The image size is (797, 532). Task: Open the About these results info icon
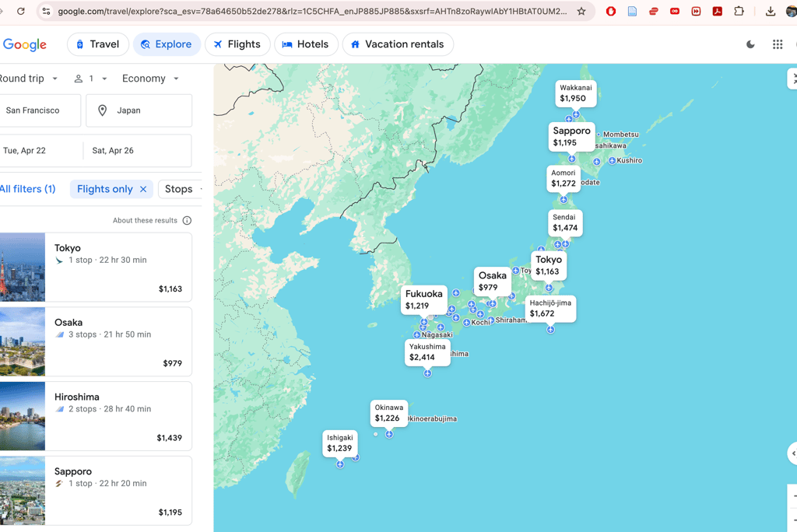click(x=187, y=221)
